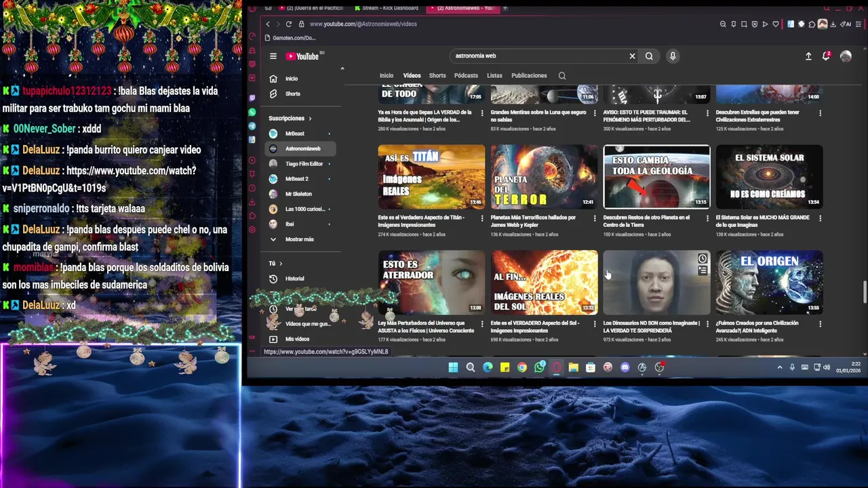The height and width of the screenshot is (488, 868).
Task: Switch to the Inicio channel tab
Action: coord(387,76)
